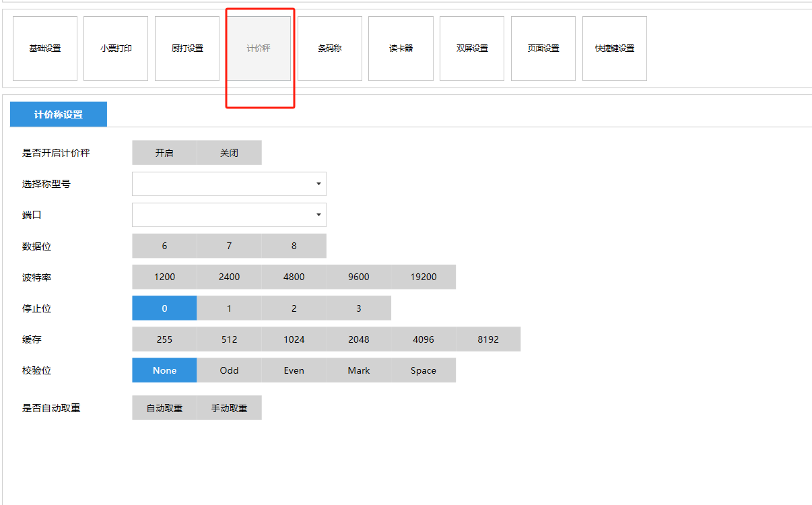The image size is (812, 505).
Task: Choose 自动取重 automatic weighing
Action: point(164,408)
